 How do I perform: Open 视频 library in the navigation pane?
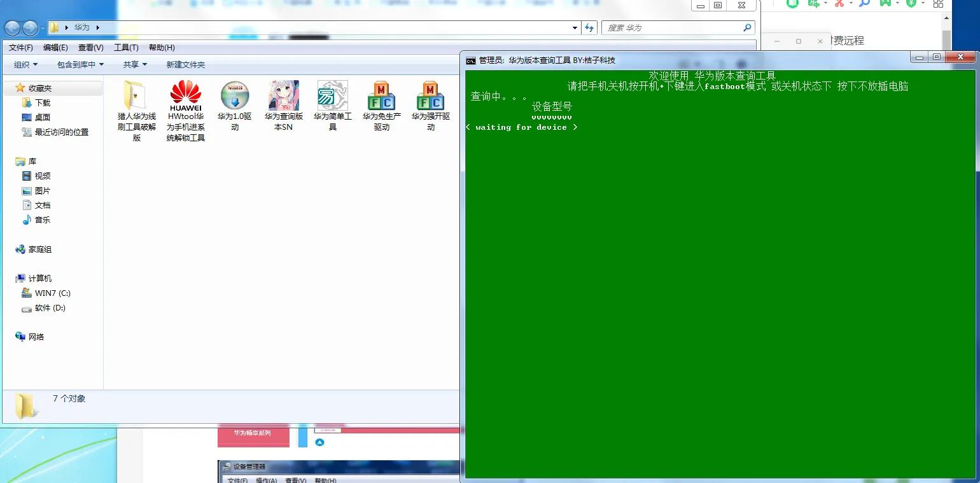43,176
